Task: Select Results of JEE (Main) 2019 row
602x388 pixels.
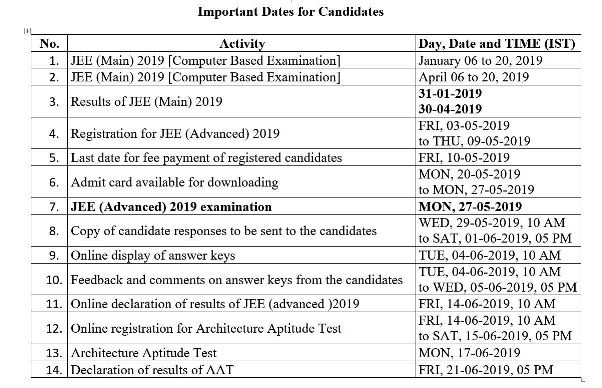Action: [306, 101]
